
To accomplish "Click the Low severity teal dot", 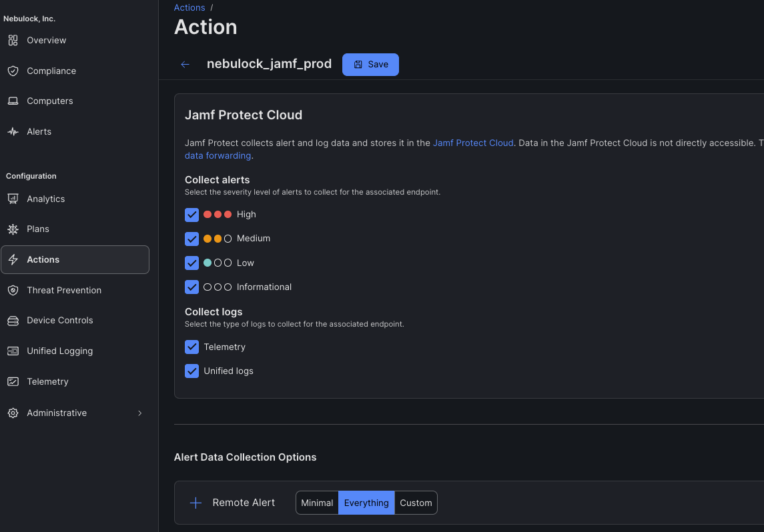I will 208,263.
